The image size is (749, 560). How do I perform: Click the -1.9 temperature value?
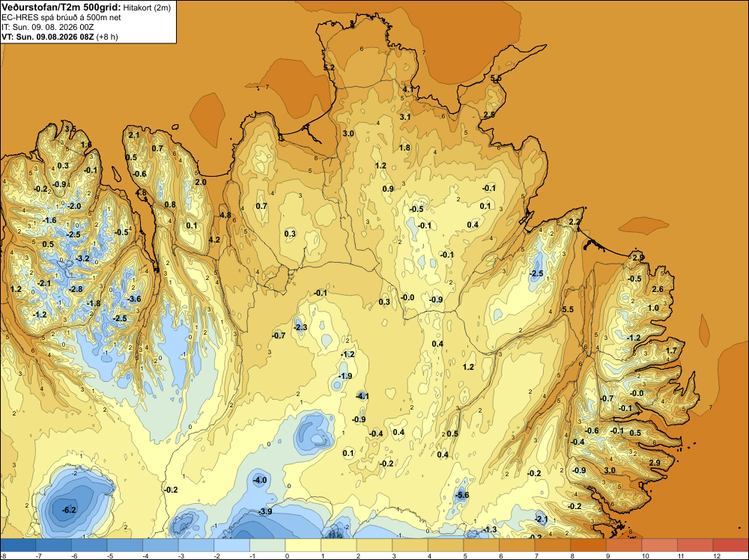point(345,376)
